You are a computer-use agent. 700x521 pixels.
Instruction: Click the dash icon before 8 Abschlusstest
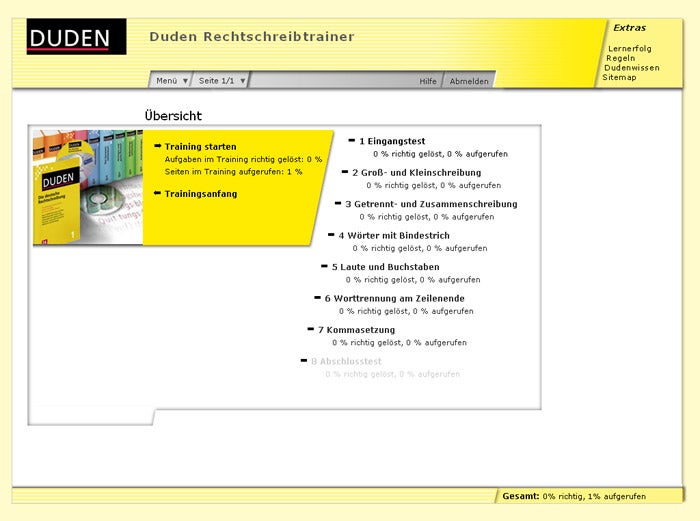pyautogui.click(x=304, y=360)
